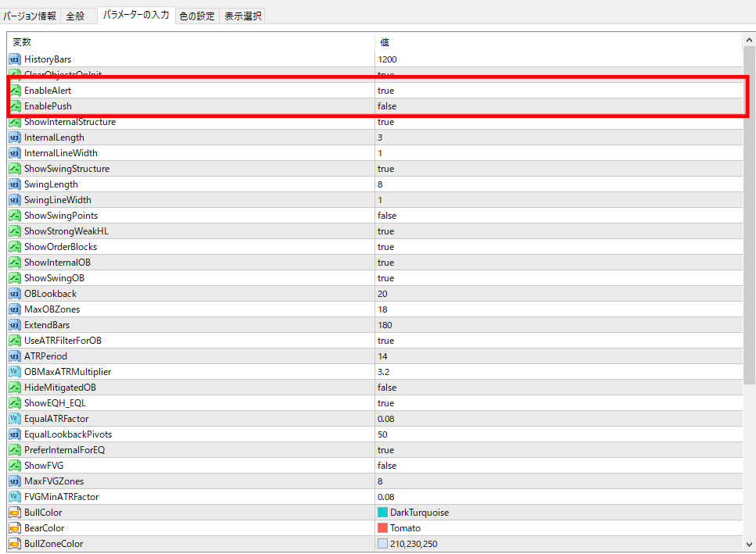Switch to the 色の設定 tab

[x=196, y=16]
